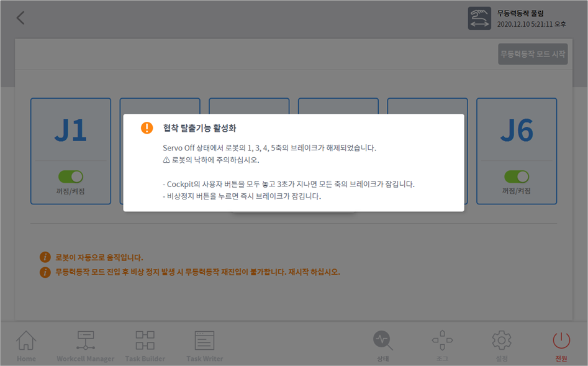Toggle the J1 꺼짐/켜짐 switch
Screen dimensions: 588x366
coord(71,177)
